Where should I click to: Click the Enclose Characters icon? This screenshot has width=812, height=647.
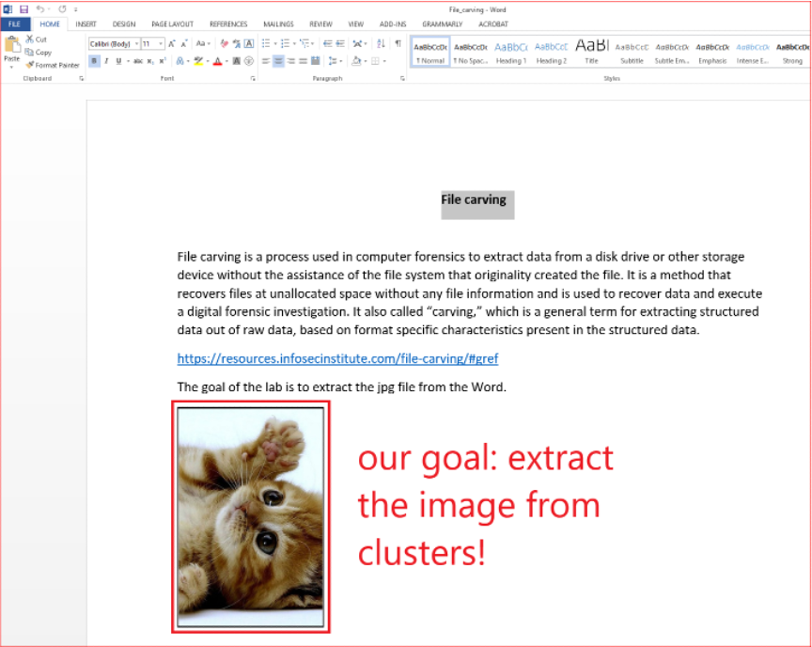point(249,61)
